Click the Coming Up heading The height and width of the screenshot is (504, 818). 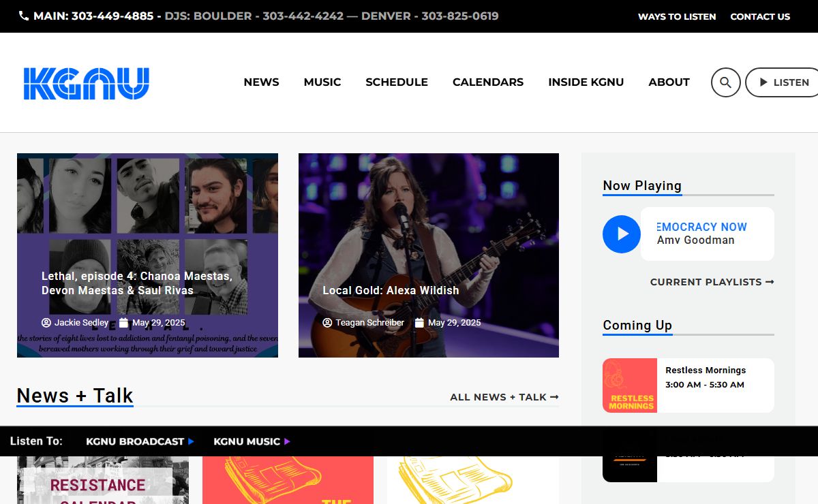(637, 325)
